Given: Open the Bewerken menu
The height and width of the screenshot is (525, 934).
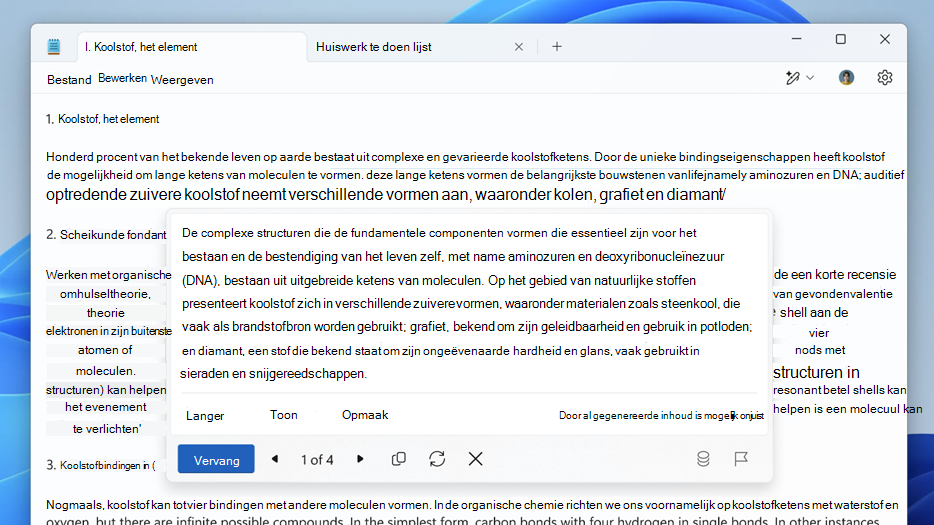Looking at the screenshot, I should pyautogui.click(x=122, y=78).
